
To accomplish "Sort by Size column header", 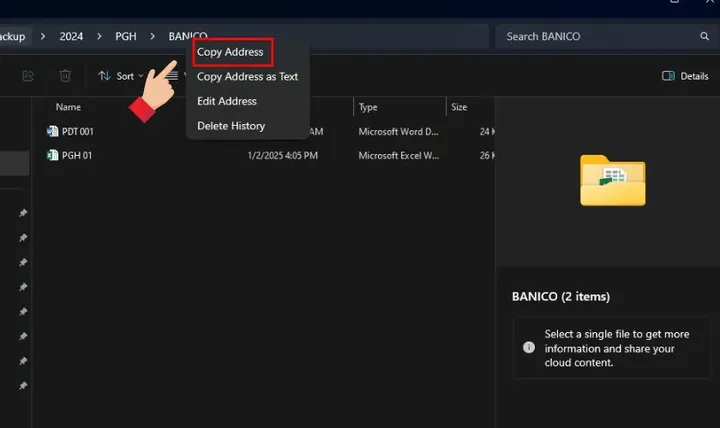I will [459, 107].
